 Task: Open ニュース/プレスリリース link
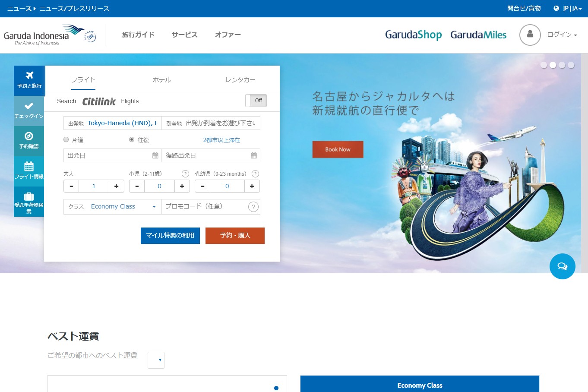click(x=74, y=8)
